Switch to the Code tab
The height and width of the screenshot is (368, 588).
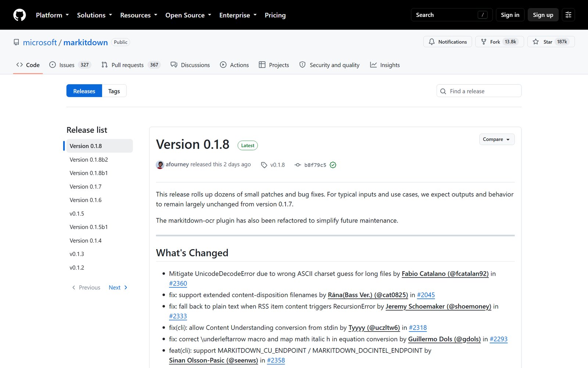click(x=28, y=65)
